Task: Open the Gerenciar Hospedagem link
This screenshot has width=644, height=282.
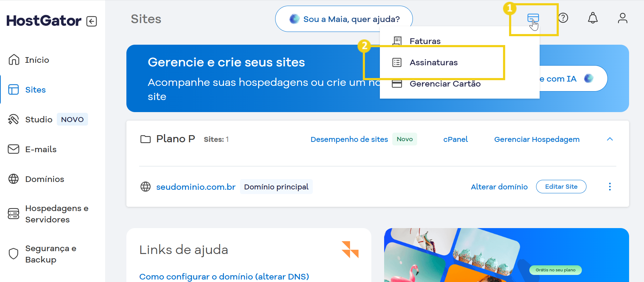Action: point(536,139)
